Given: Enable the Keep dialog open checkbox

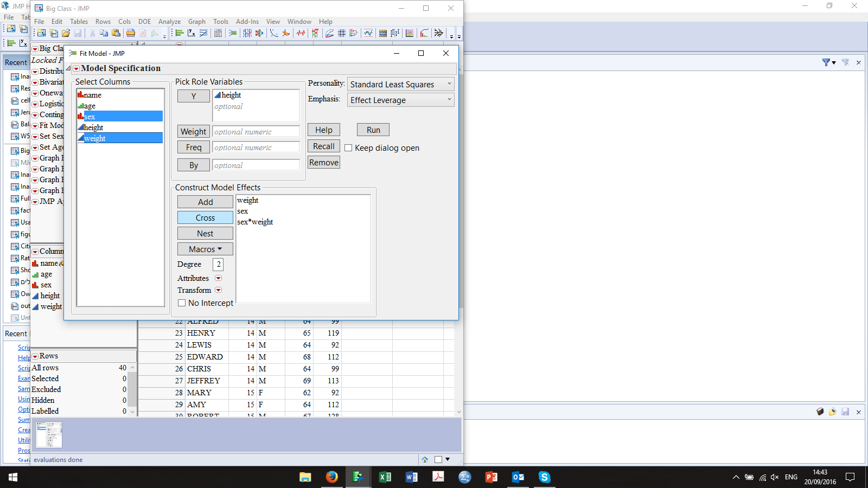Looking at the screenshot, I should coord(348,147).
